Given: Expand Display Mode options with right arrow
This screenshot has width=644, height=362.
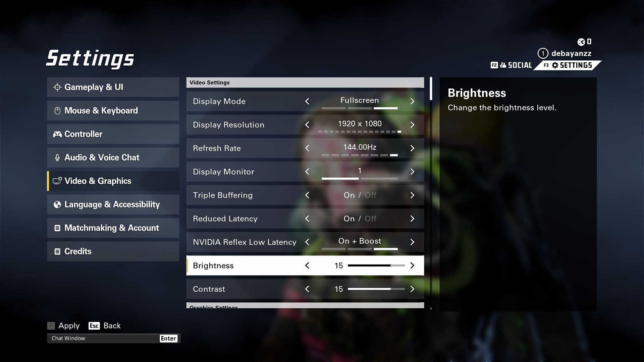Looking at the screenshot, I should coord(411,101).
